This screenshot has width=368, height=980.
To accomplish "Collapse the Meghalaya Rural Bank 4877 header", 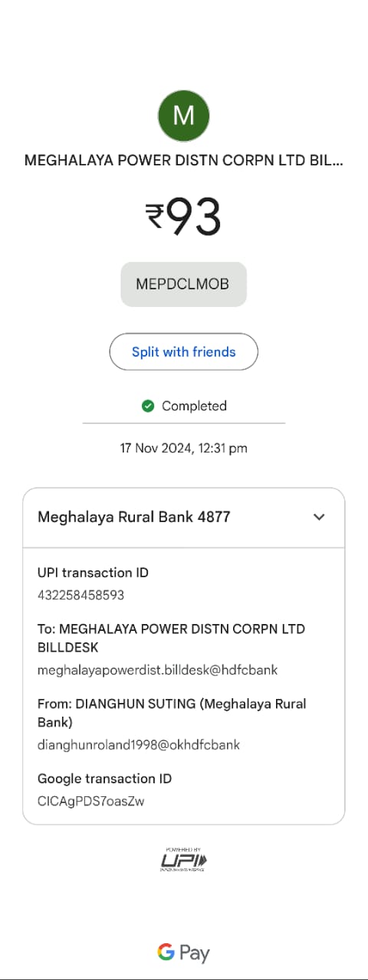I will 184,518.
